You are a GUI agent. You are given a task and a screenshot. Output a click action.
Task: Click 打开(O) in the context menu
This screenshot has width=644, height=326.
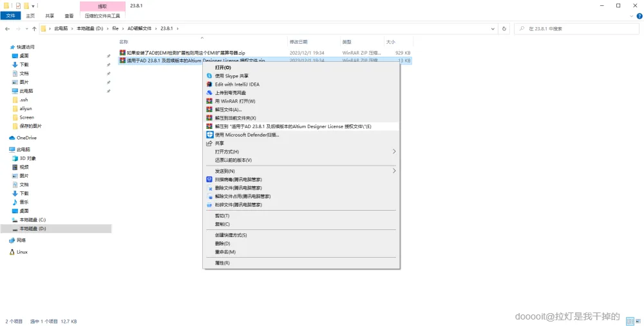[x=301, y=68]
